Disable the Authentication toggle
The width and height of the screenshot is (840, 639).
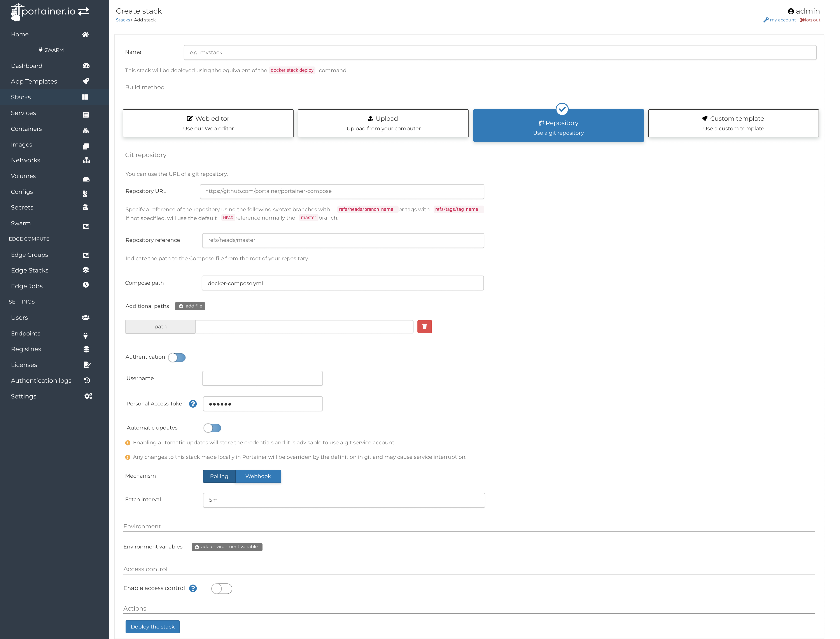click(x=177, y=357)
